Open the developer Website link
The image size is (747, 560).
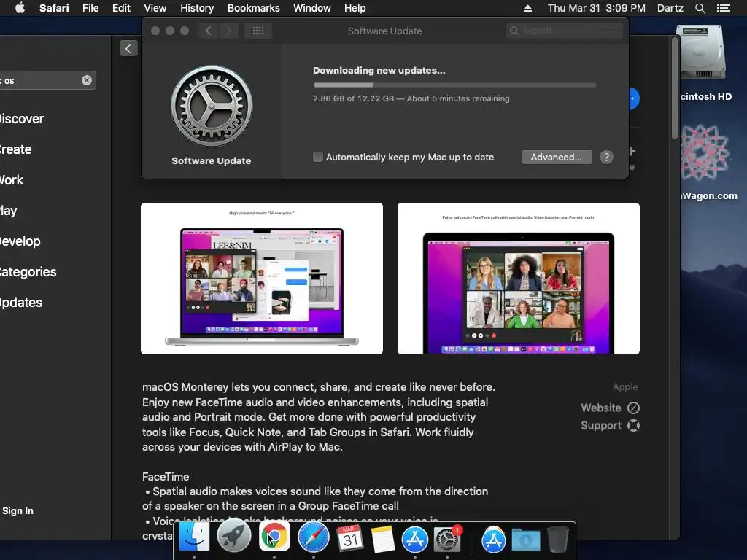tap(610, 408)
